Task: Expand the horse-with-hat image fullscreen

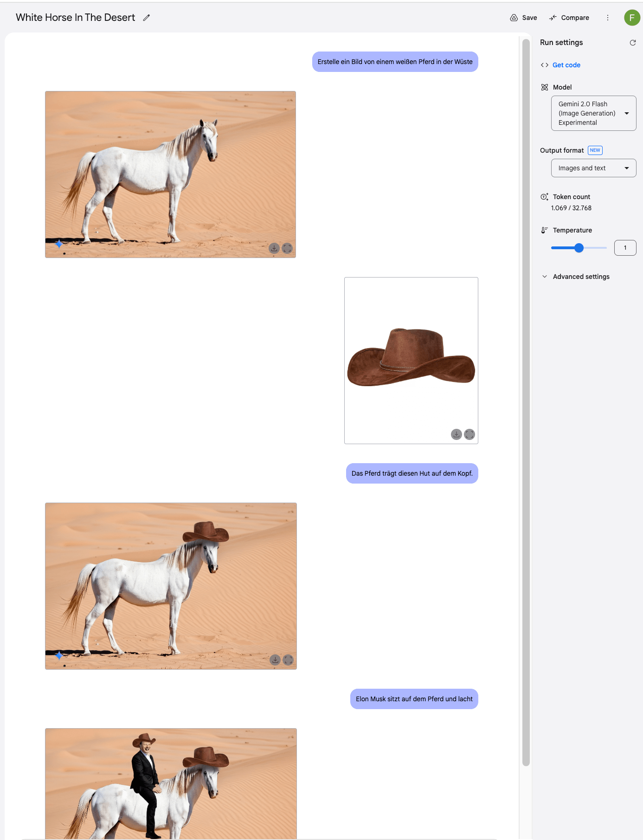Action: click(x=288, y=660)
